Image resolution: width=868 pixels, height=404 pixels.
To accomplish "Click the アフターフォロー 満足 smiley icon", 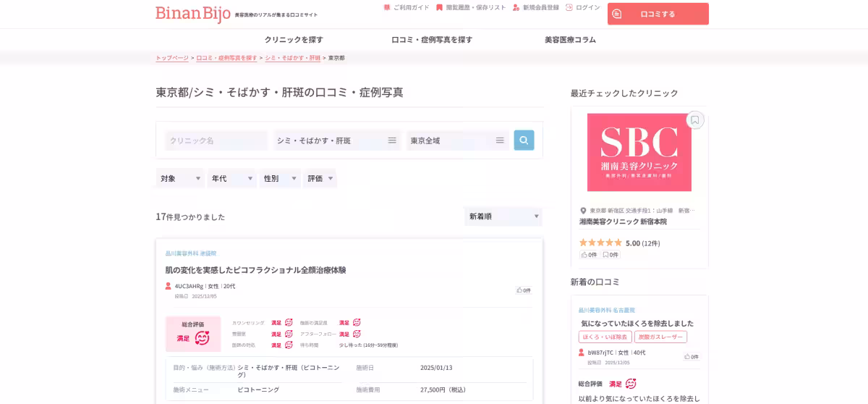I will 357,334.
